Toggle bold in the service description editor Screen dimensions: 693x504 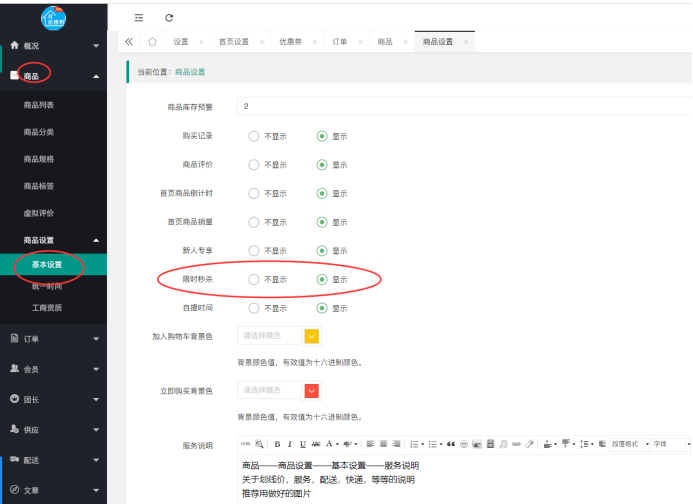[277, 443]
